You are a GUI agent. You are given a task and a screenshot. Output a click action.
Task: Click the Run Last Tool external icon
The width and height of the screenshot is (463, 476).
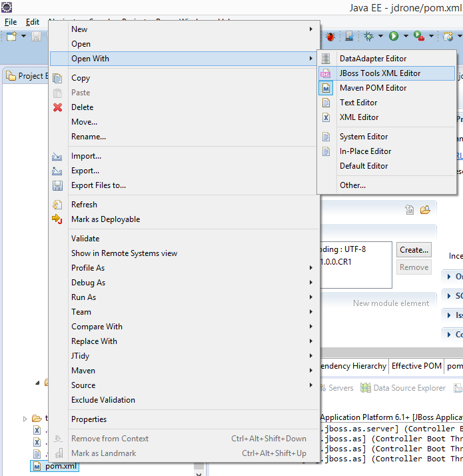click(x=419, y=36)
